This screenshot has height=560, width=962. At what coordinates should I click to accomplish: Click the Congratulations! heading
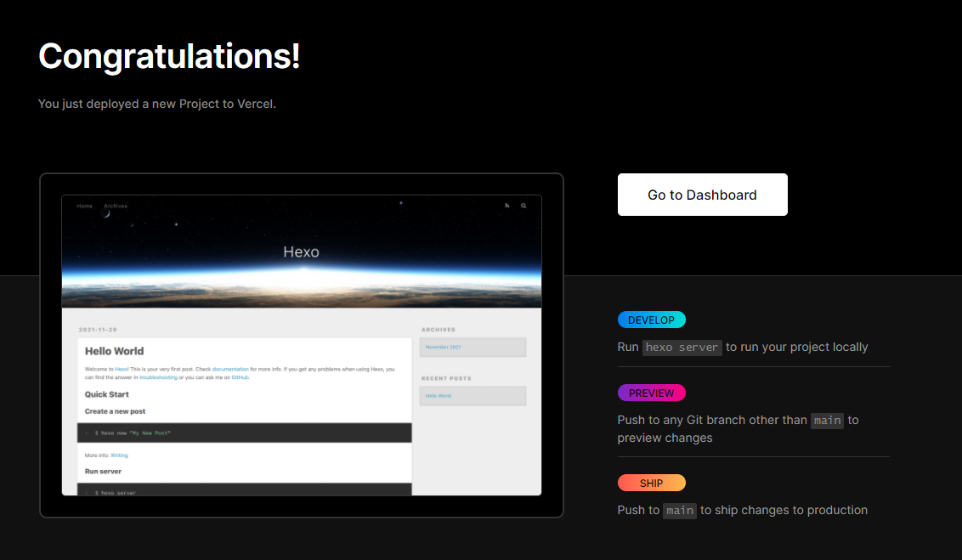[169, 56]
